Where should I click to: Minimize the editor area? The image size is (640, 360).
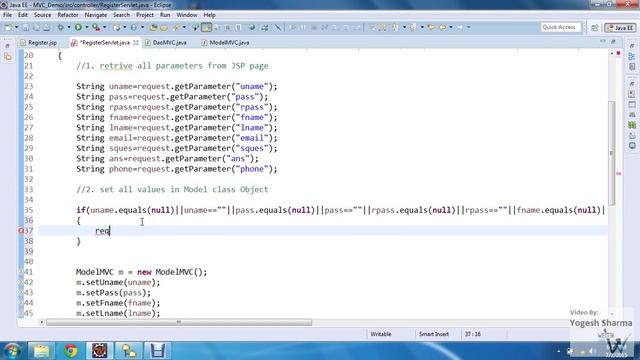[603, 42]
